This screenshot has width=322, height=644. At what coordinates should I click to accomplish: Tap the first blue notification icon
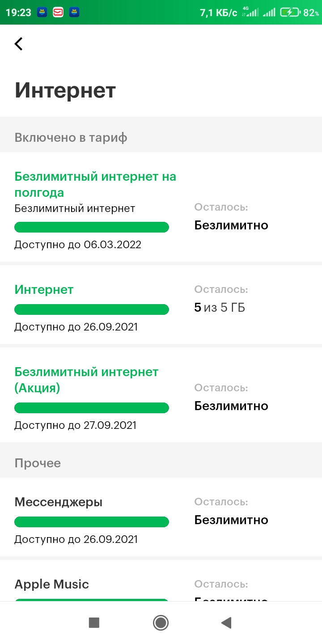[x=42, y=13]
